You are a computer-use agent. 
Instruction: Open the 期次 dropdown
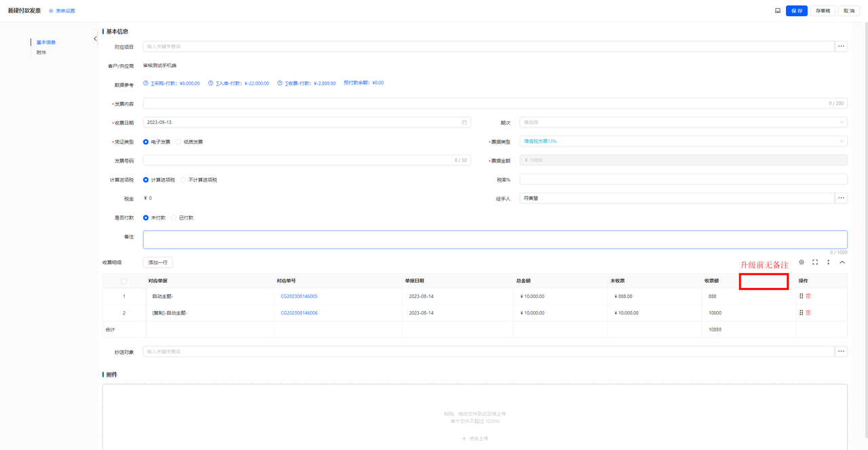click(x=684, y=123)
